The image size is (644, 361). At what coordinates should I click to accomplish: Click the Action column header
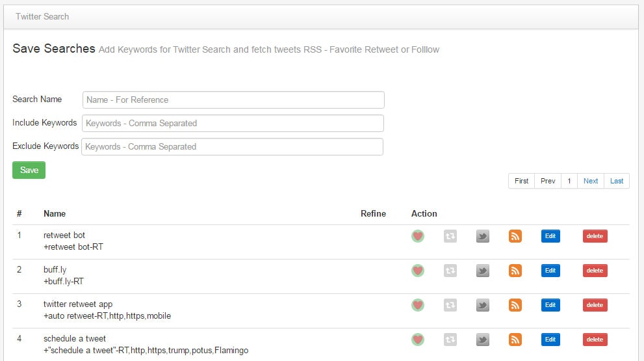424,214
